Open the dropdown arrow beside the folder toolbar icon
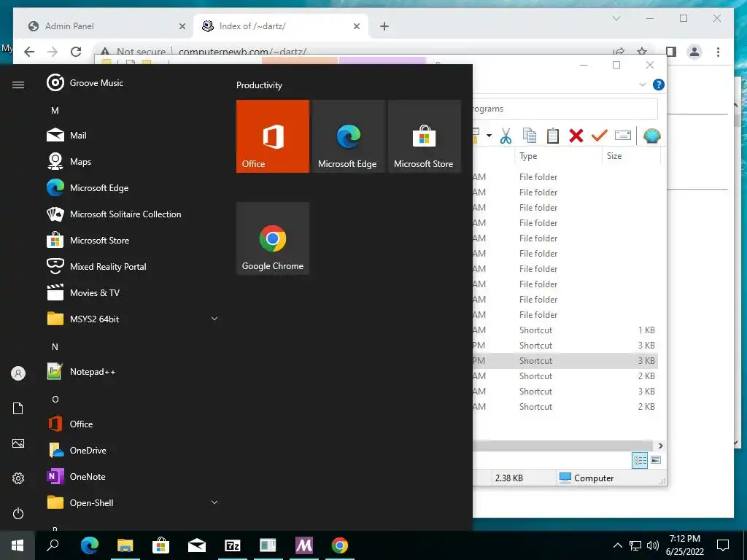The height and width of the screenshot is (560, 747). 489,136
